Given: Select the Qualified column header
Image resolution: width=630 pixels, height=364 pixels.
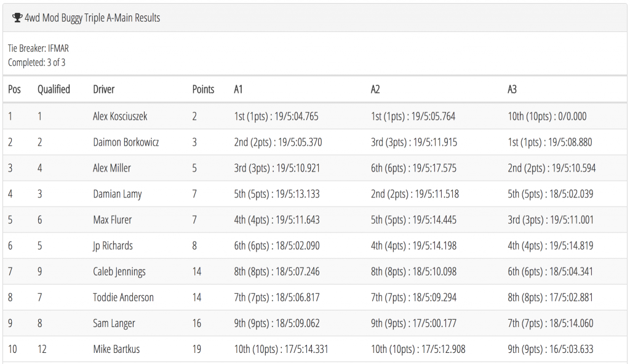Looking at the screenshot, I should (54, 89).
